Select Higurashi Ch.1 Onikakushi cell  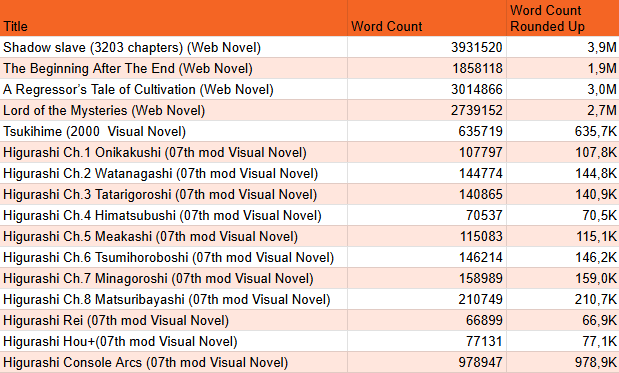[x=174, y=152]
